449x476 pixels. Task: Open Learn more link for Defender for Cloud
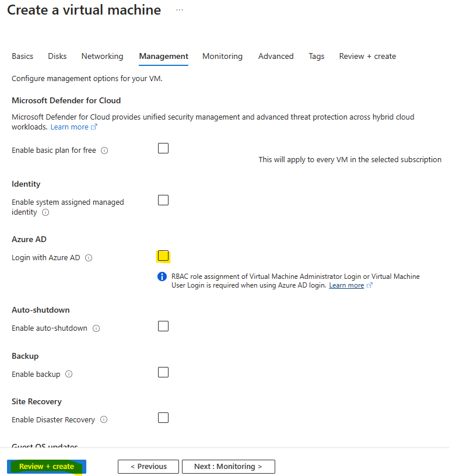(x=69, y=127)
